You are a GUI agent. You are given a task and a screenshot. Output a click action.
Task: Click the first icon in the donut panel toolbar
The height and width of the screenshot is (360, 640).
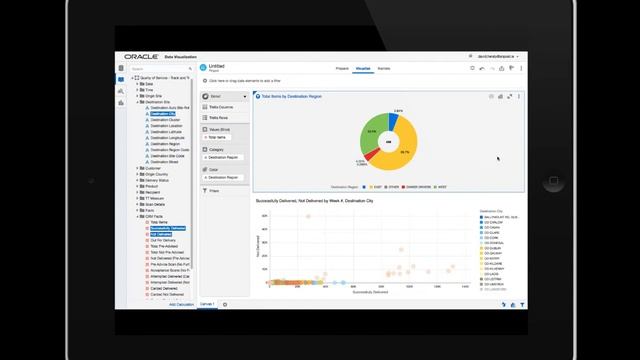491,96
